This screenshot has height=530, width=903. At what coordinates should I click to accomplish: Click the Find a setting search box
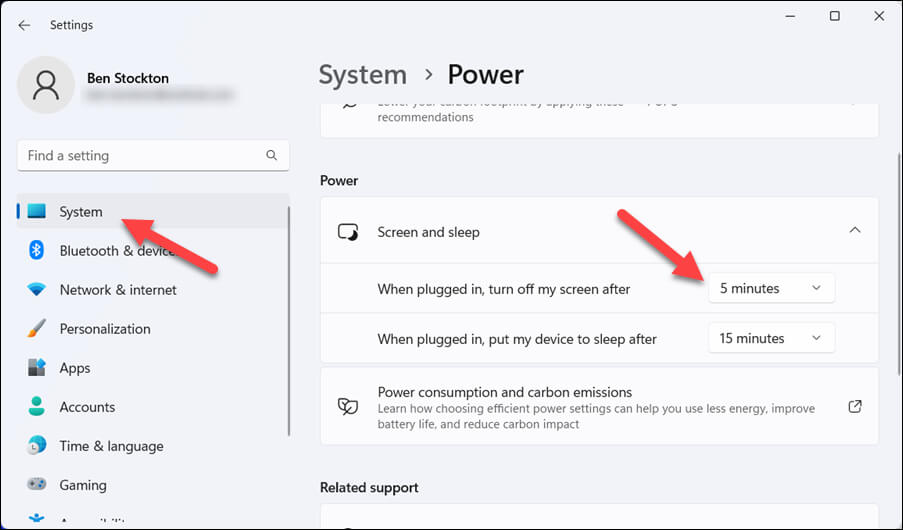(140, 156)
